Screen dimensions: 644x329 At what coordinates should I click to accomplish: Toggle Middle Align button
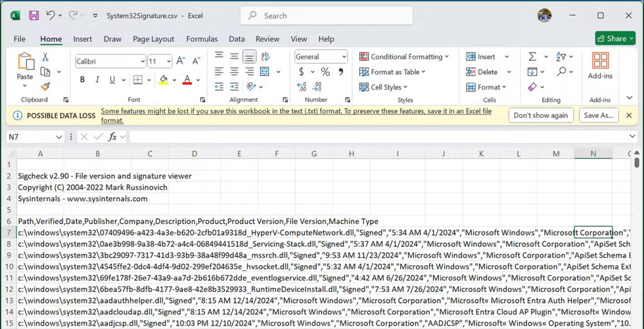pos(234,56)
